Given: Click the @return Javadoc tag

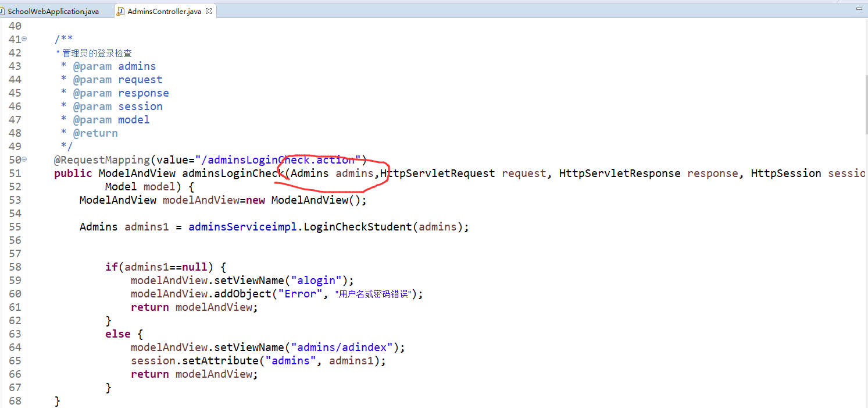Looking at the screenshot, I should [95, 133].
